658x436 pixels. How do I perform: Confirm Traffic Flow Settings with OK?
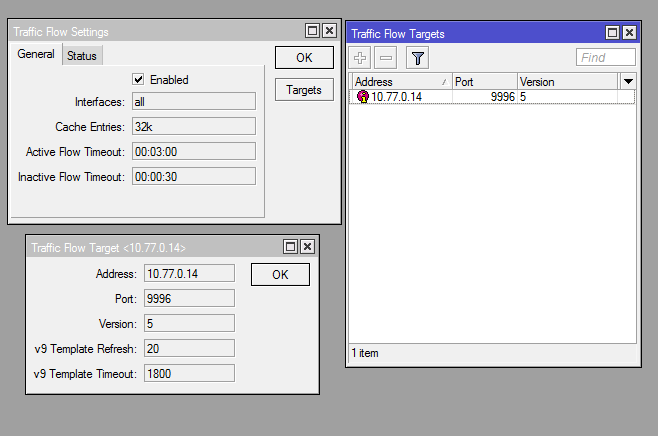(304, 57)
